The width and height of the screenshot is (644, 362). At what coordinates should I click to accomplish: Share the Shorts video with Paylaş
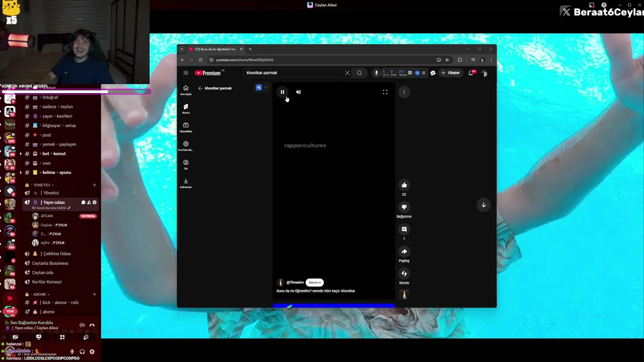[x=404, y=251]
